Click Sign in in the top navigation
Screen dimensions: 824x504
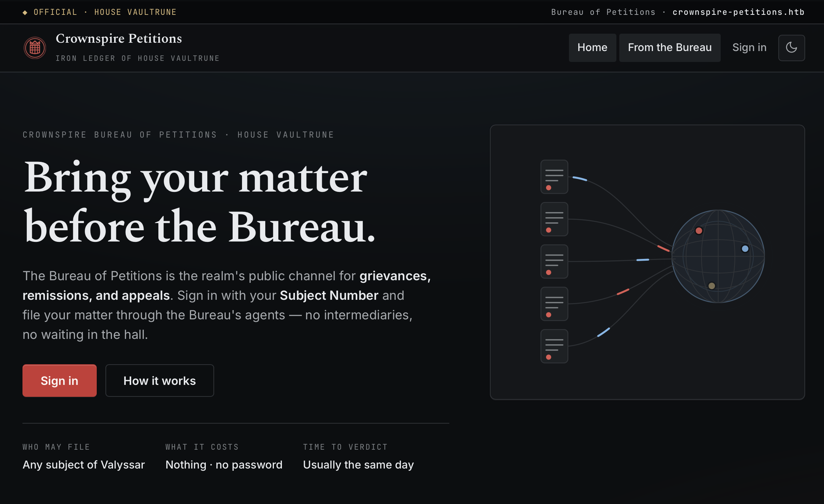coord(749,47)
